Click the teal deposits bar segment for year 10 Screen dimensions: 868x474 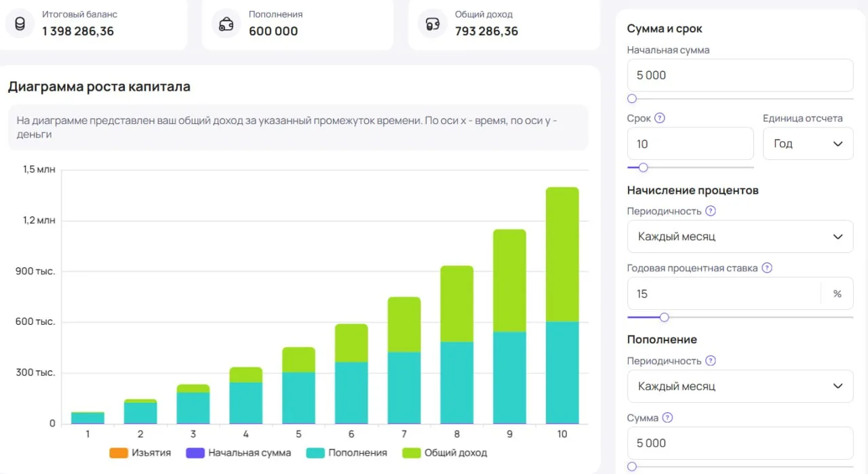pos(562,372)
